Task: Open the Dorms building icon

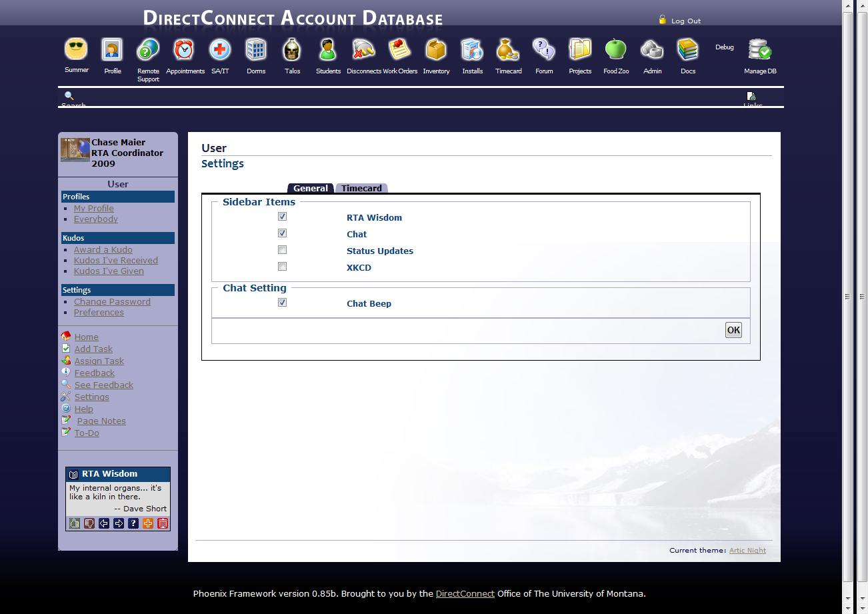Action: point(256,49)
